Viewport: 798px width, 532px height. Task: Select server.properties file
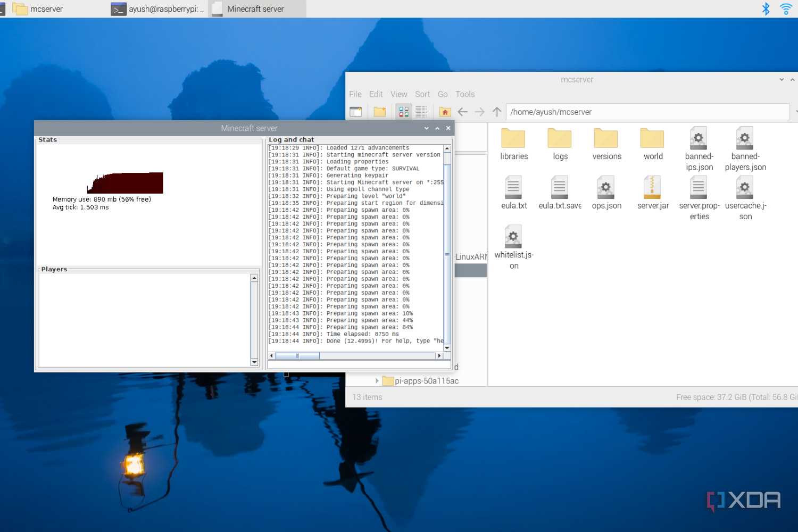(x=699, y=198)
